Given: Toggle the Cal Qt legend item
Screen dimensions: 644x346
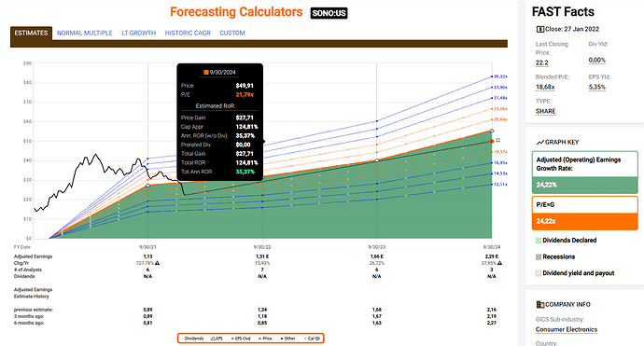Looking at the screenshot, I should pyautogui.click(x=312, y=339).
